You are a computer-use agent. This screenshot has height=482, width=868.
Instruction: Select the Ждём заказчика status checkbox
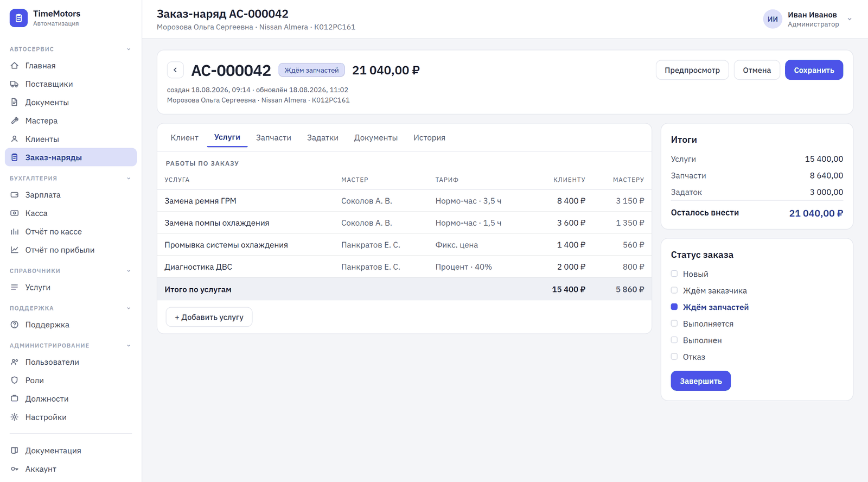click(674, 290)
